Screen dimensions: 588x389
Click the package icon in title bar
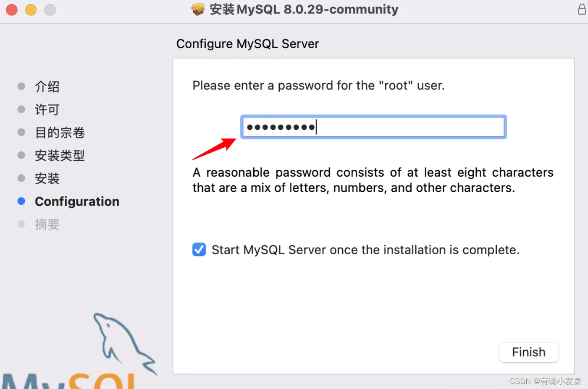click(x=198, y=9)
